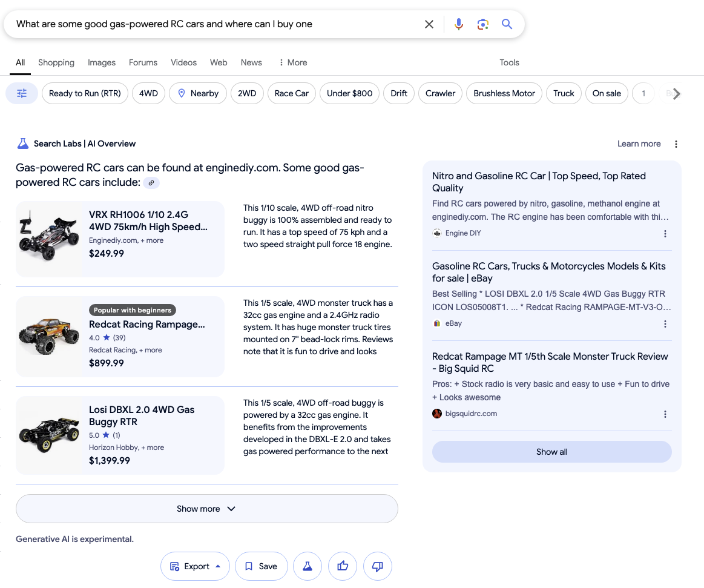Expand the Show more section
The width and height of the screenshot is (704, 588).
207,509
